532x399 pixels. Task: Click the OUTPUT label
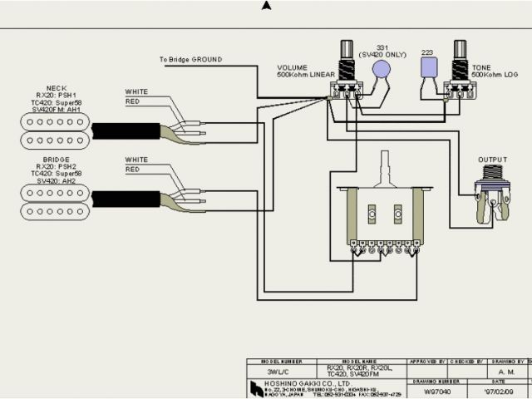click(492, 160)
